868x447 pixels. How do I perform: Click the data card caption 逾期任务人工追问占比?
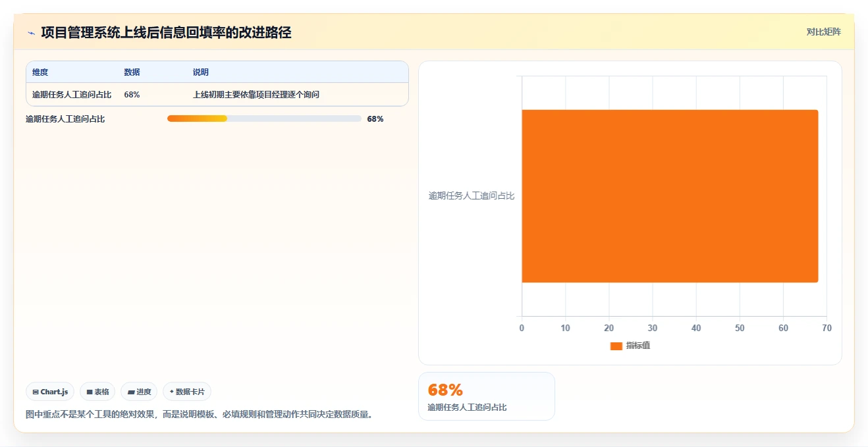pos(467,408)
